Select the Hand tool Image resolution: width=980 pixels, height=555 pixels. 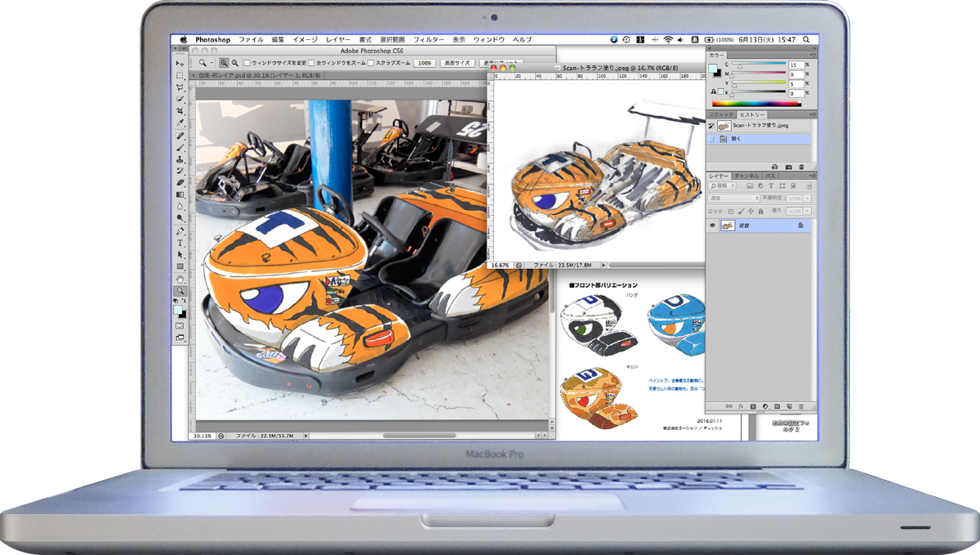[180, 279]
